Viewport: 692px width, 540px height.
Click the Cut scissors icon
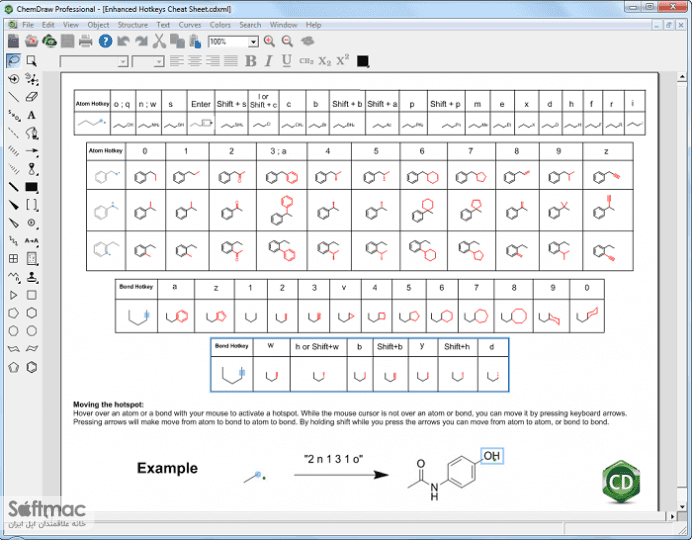pyautogui.click(x=159, y=41)
